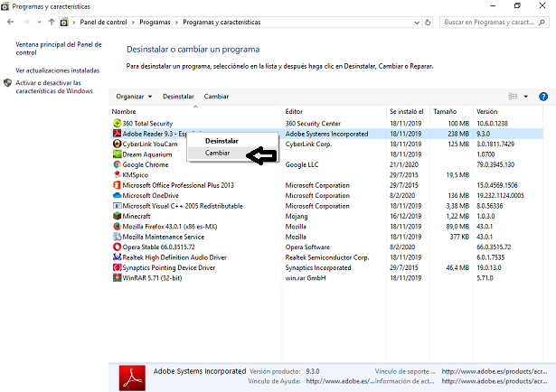The width and height of the screenshot is (556, 392).
Task: Select CyberLink YouCam entry name
Action: [x=150, y=145]
